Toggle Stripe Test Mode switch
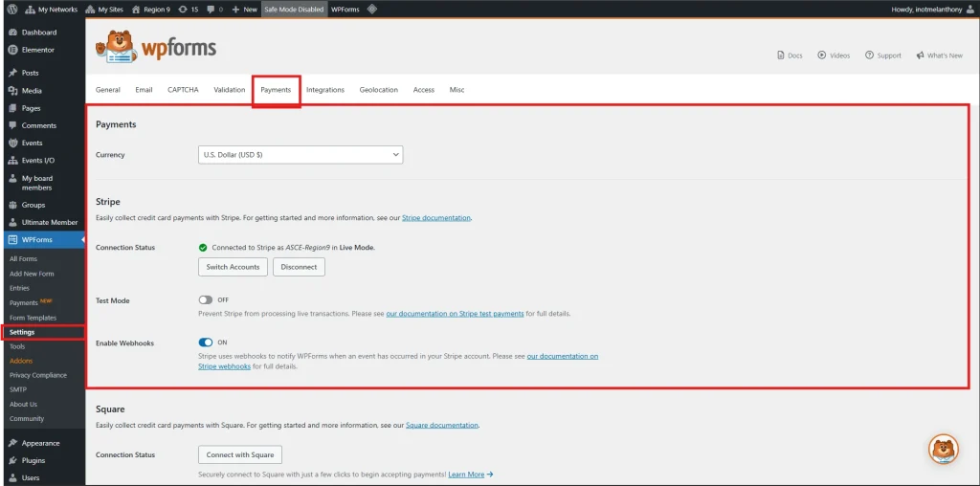980x486 pixels. [206, 300]
